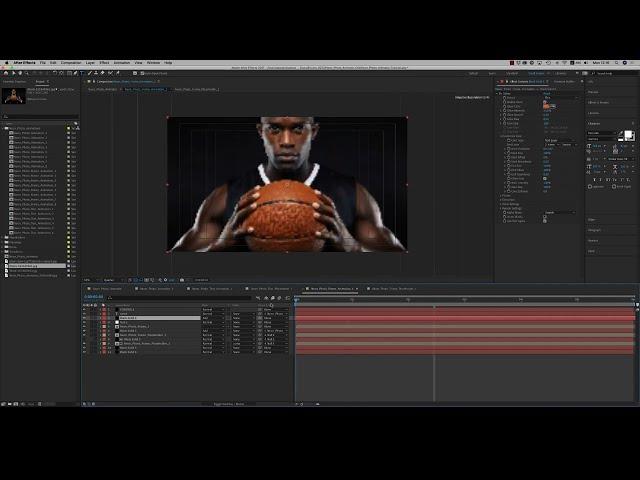Toggle visibility eye of the first timeline layer
Screen dimensions: 640x480
click(x=84, y=309)
